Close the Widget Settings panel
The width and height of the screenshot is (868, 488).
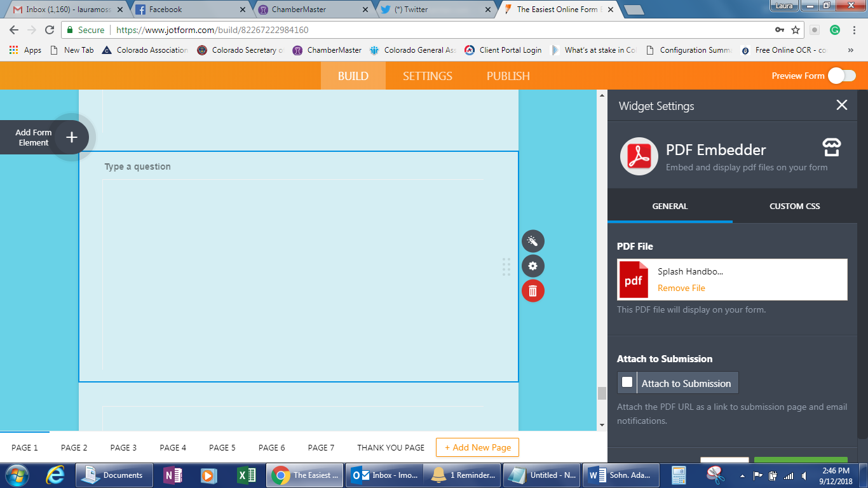tap(841, 105)
